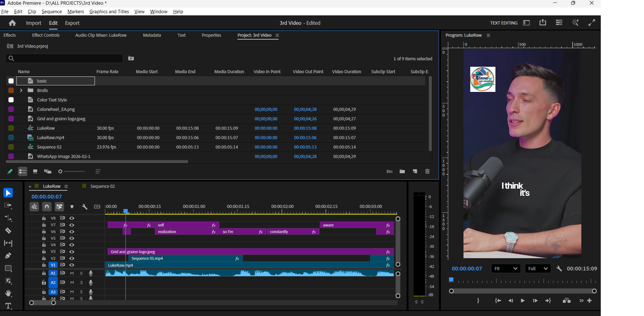Select the Pen tool

click(x=8, y=256)
